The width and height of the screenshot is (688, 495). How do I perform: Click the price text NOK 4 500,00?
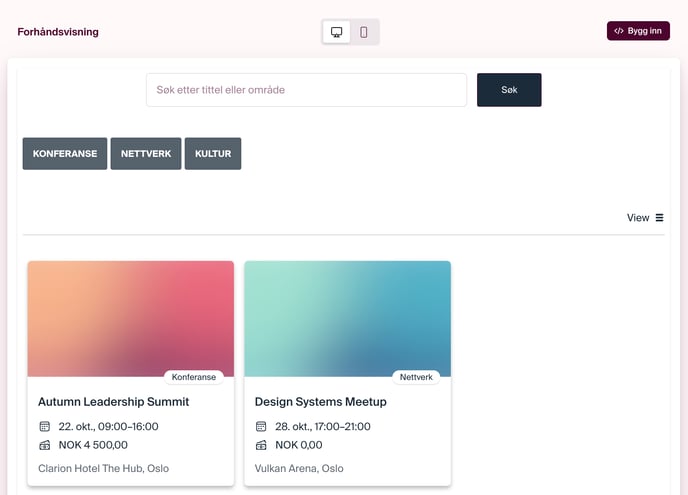tap(93, 445)
